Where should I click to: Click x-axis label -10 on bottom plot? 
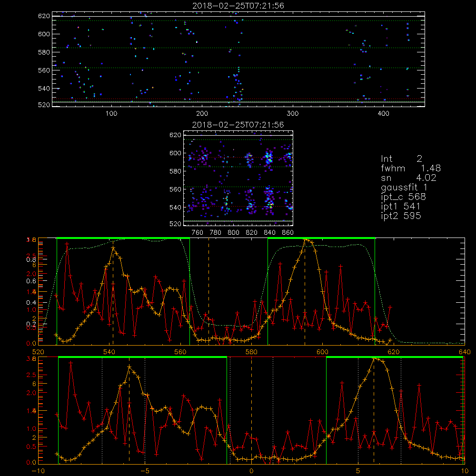click(38, 471)
